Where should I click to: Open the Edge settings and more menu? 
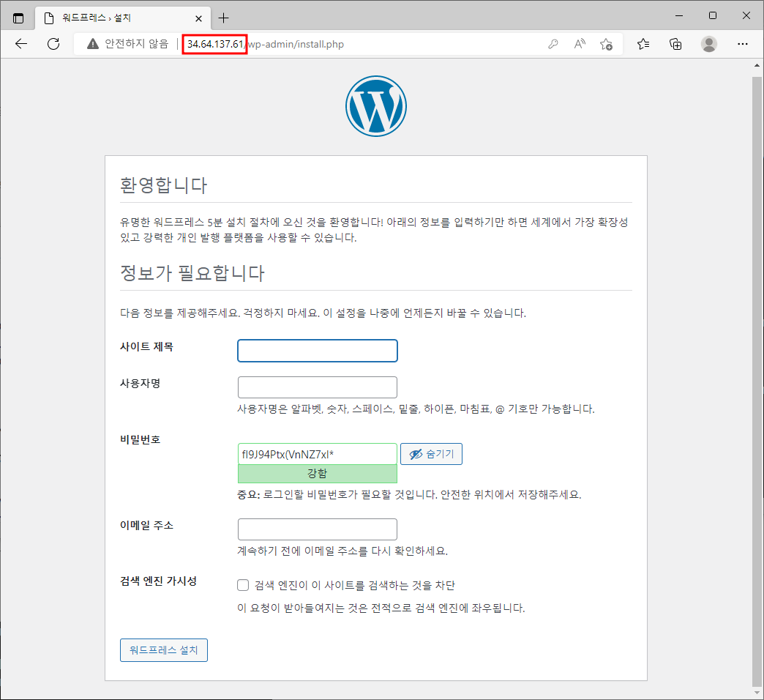click(743, 44)
